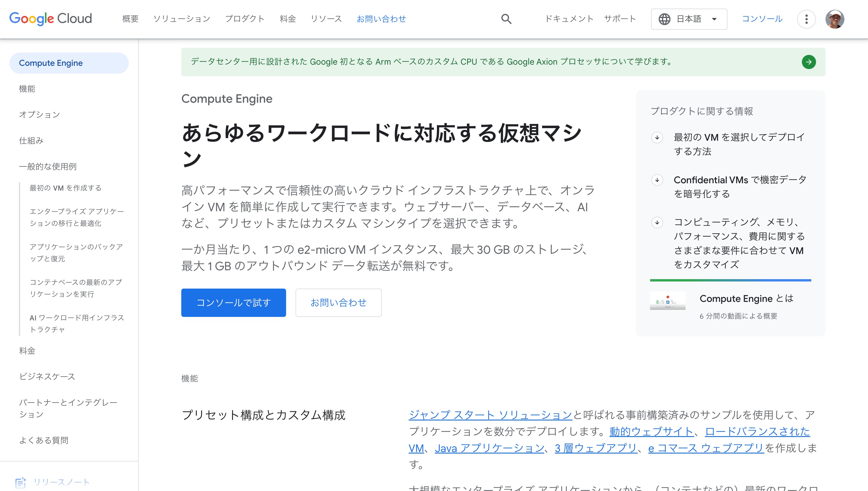Open the リソース menu

(x=326, y=19)
